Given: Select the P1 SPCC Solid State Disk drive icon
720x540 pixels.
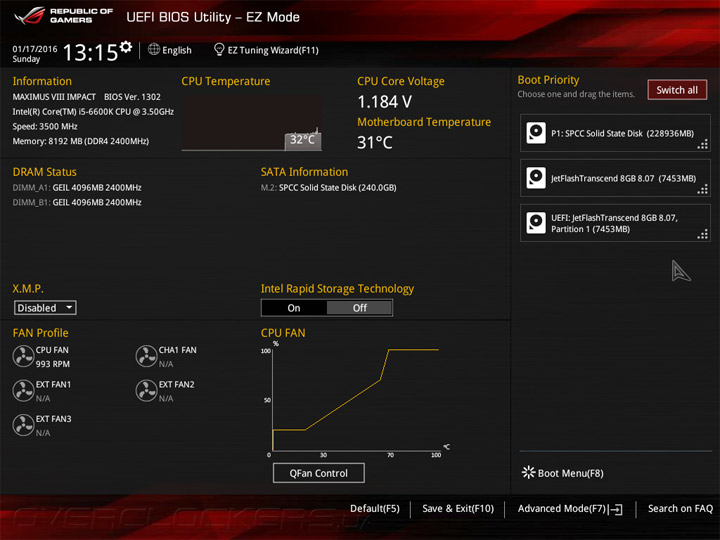Looking at the screenshot, I should pyautogui.click(x=536, y=133).
